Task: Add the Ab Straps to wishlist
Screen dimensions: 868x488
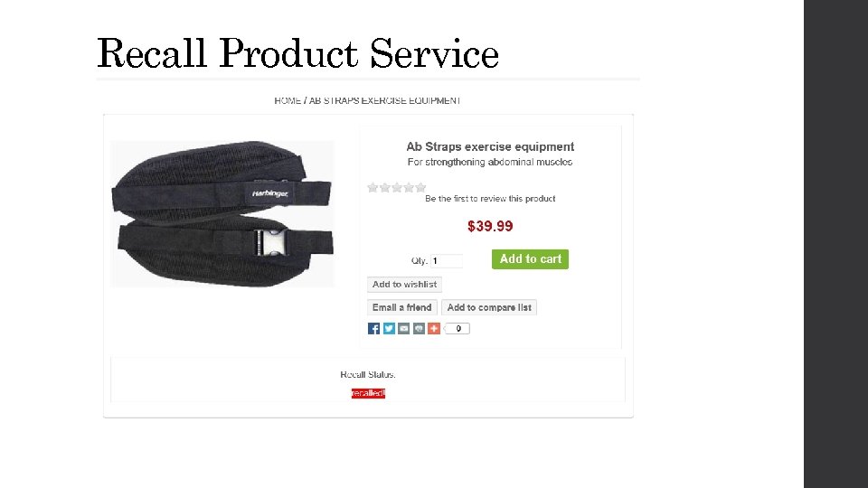Action: point(405,285)
